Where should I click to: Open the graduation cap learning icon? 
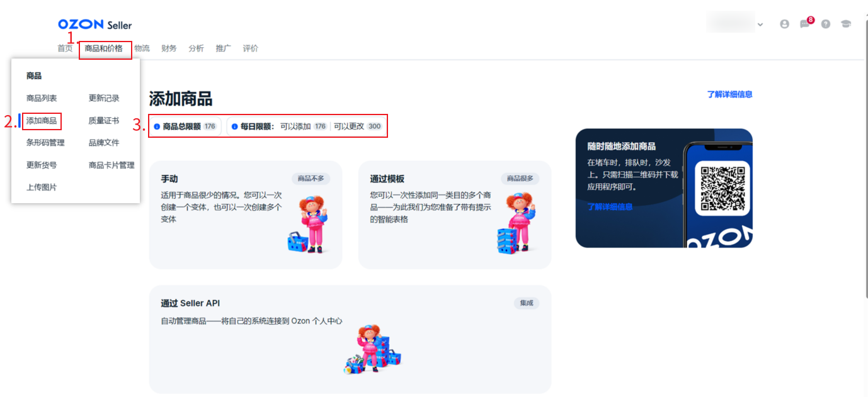click(846, 24)
